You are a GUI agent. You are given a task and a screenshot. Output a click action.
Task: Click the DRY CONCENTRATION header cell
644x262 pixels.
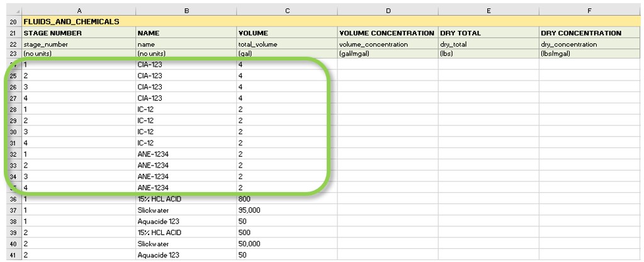point(589,33)
